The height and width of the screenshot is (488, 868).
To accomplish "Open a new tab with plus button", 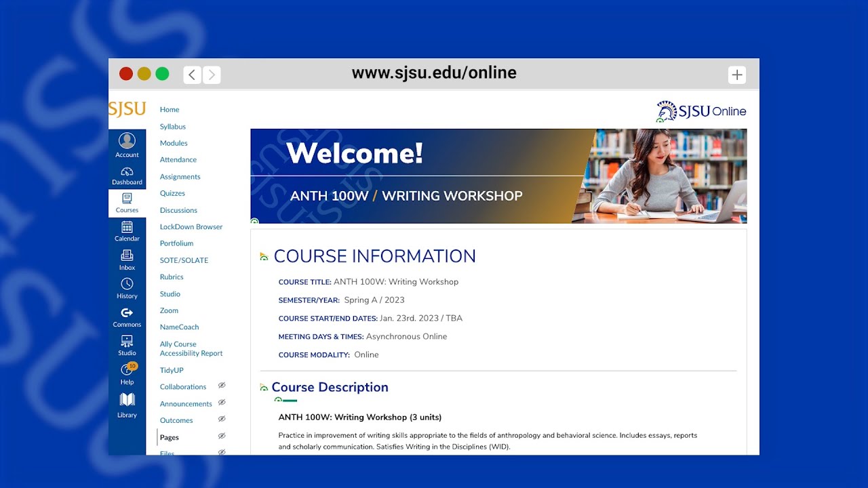I will click(x=737, y=75).
